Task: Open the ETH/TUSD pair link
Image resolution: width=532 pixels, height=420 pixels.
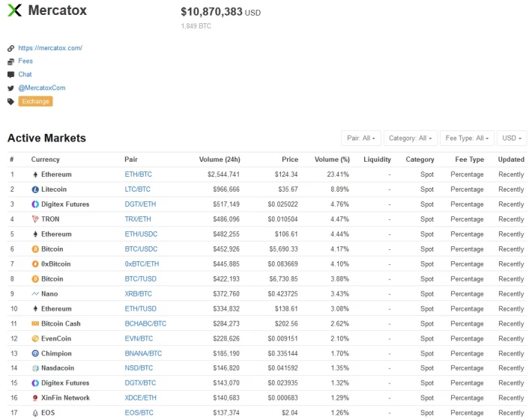Action: [x=140, y=308]
